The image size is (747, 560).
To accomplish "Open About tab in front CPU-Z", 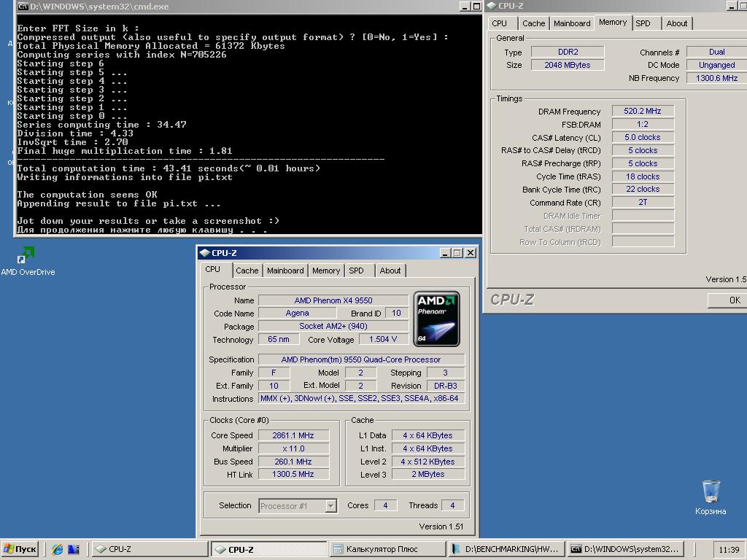I will (390, 271).
